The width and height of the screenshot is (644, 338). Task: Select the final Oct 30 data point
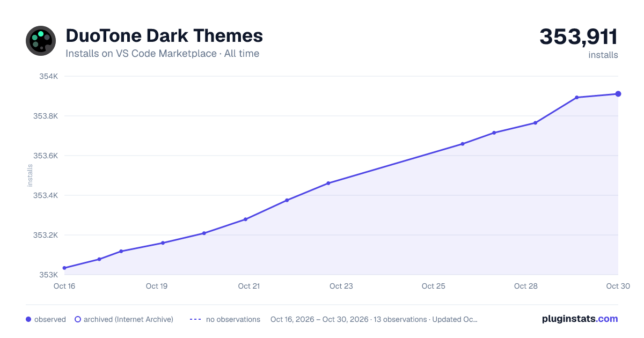(x=618, y=94)
